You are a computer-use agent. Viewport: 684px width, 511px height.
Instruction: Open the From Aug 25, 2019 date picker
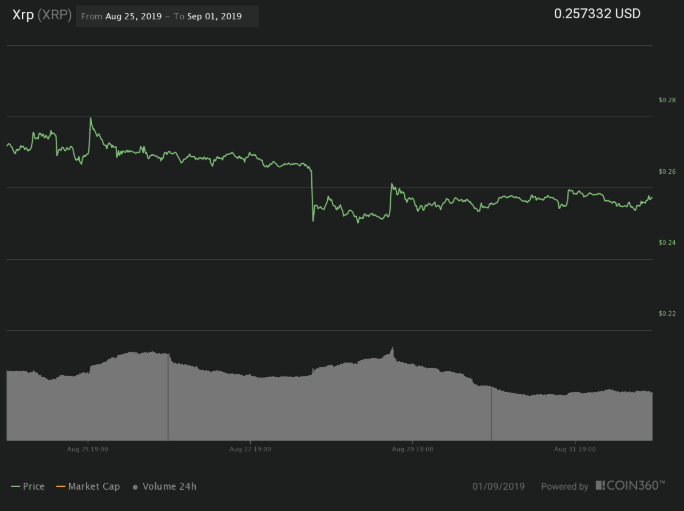coord(122,16)
